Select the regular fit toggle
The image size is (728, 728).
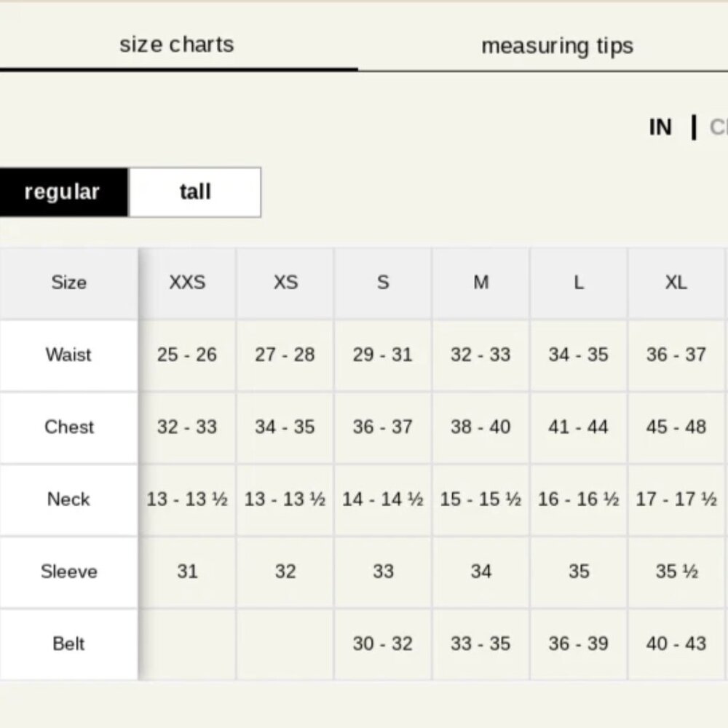62,192
